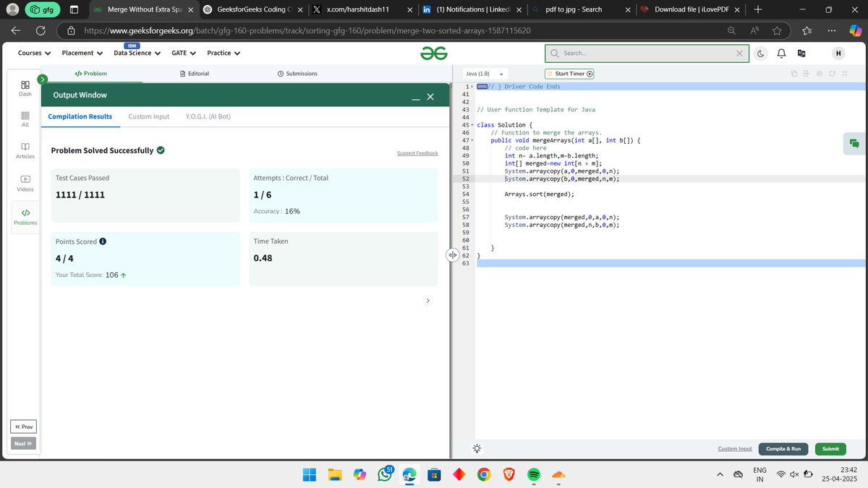
Task: Reset code with the refresh icon
Action: click(832, 74)
